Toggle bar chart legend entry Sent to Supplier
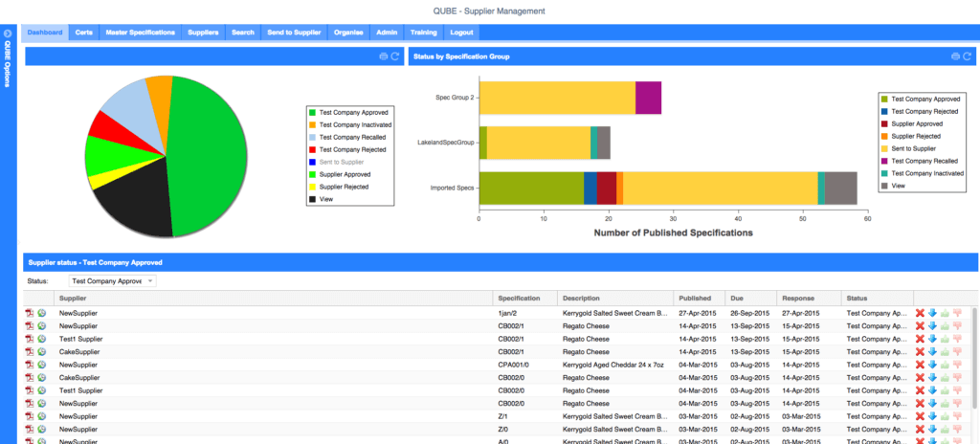The height and width of the screenshot is (444, 980). pos(908,148)
